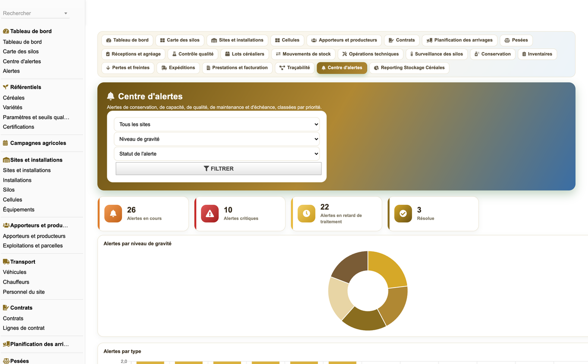Image resolution: width=588 pixels, height=364 pixels.
Task: Go to the Lots céréaliers tab
Action: coord(245,54)
